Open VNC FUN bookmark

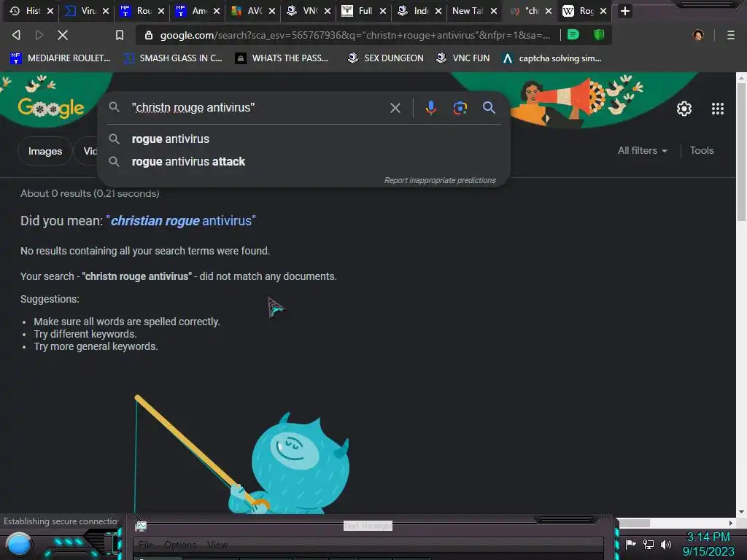[463, 58]
